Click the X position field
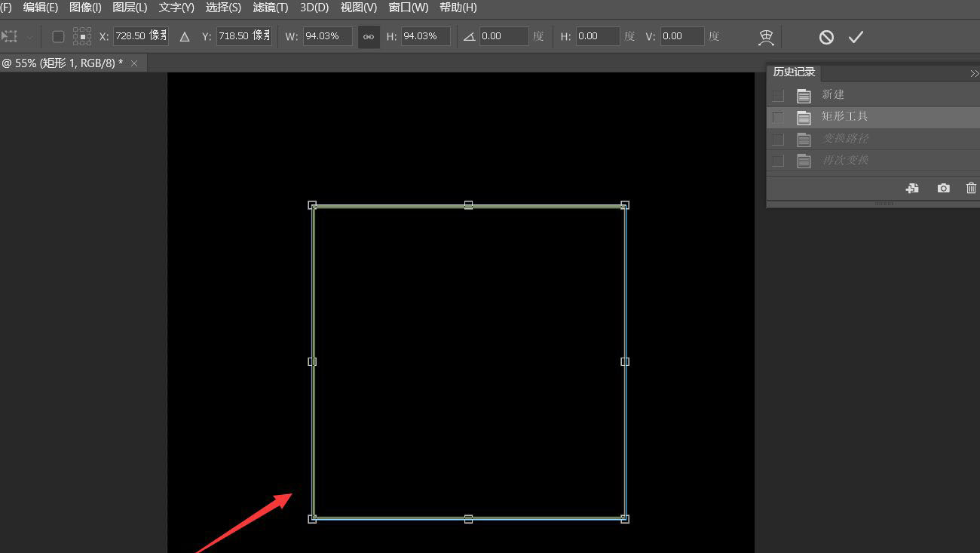This screenshot has width=980, height=553. pos(141,36)
